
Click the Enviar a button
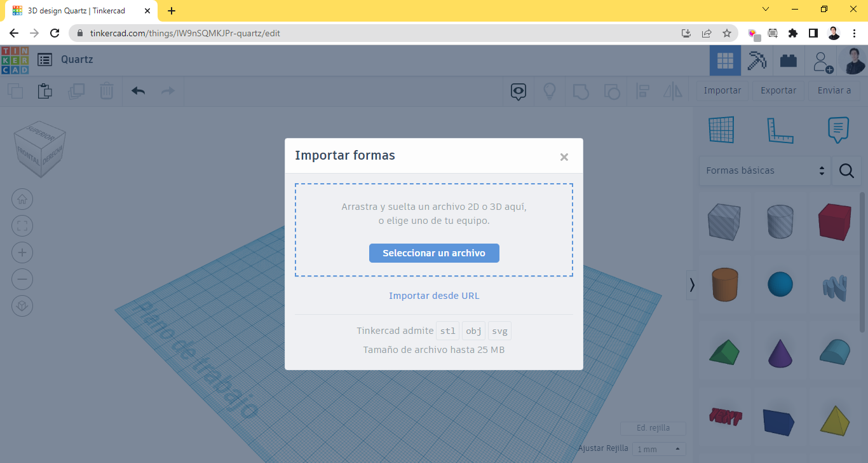point(834,90)
